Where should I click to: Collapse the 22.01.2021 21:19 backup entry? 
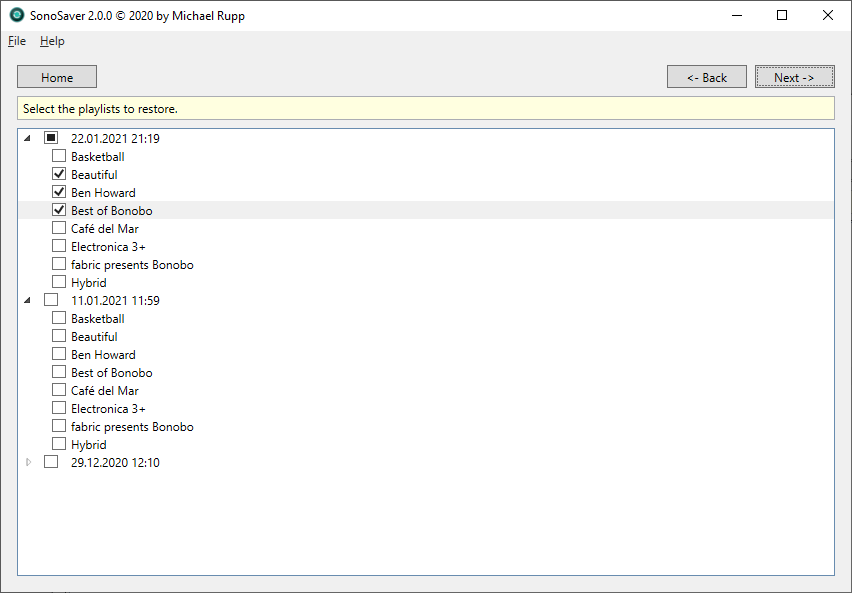pyautogui.click(x=27, y=138)
